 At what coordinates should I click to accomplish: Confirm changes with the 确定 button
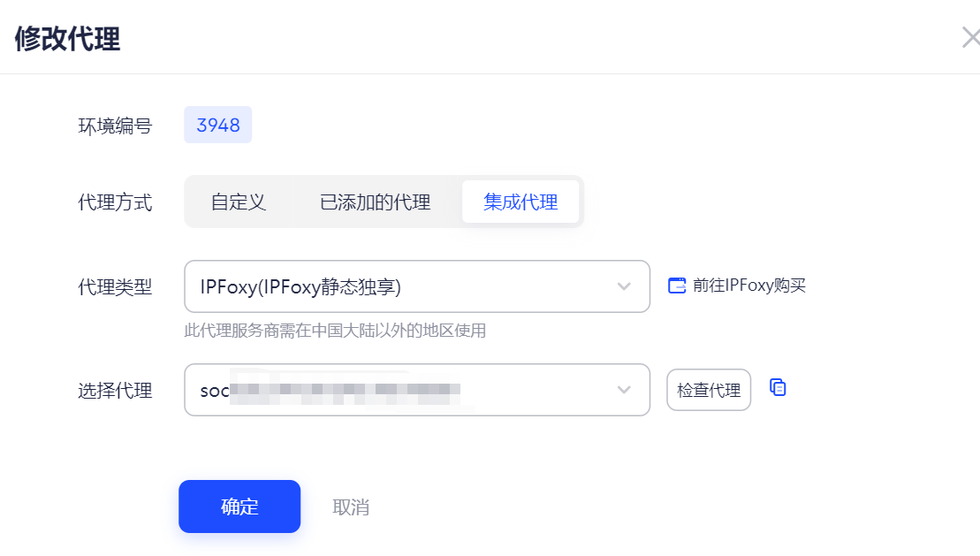(x=239, y=506)
